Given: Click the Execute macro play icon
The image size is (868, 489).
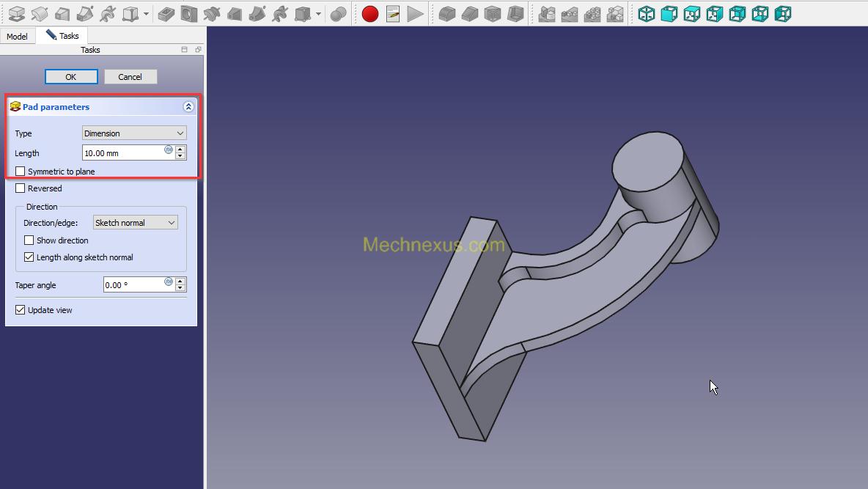Looking at the screenshot, I should point(416,14).
